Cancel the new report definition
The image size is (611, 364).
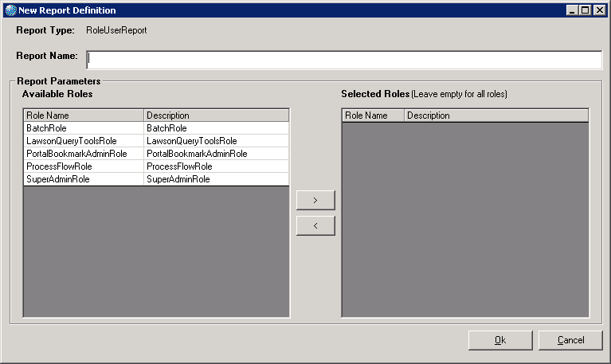[570, 340]
